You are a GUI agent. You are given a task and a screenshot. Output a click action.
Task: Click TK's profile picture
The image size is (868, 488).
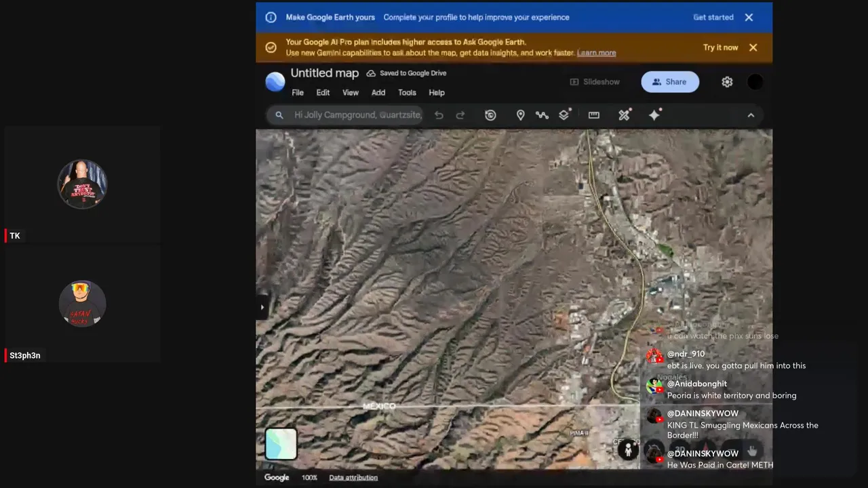82,184
